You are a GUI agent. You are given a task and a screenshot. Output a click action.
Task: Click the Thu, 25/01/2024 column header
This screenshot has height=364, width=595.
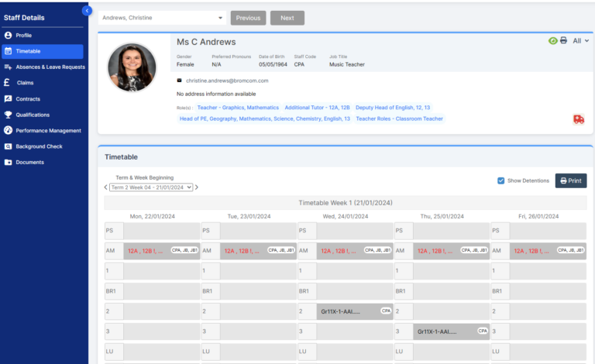pos(442,217)
